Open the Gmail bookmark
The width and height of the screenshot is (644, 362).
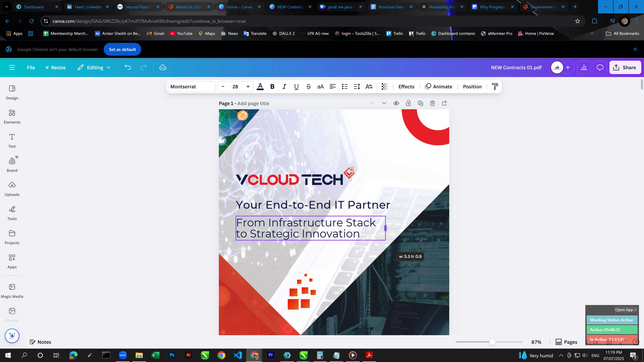tap(155, 34)
